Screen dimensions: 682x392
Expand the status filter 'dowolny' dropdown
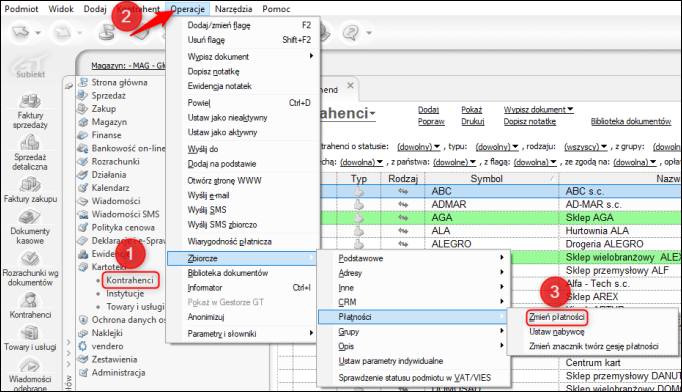tap(419, 147)
